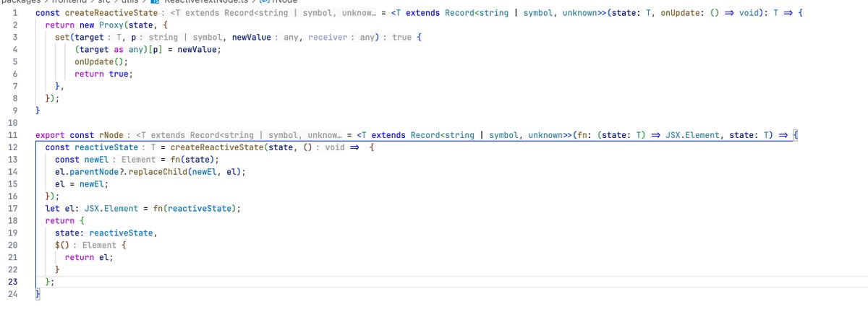Click the newEl declaration on line 13
The height and width of the screenshot is (320, 868).
tap(96, 160)
